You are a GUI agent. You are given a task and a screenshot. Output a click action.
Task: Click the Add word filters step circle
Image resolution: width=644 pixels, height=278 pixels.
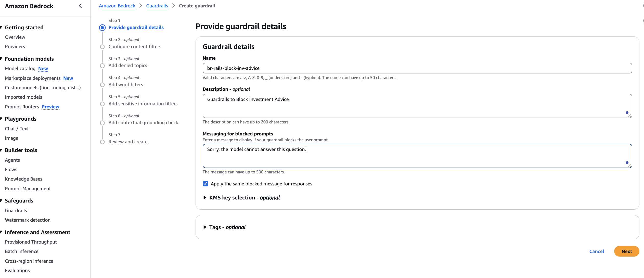(x=102, y=85)
